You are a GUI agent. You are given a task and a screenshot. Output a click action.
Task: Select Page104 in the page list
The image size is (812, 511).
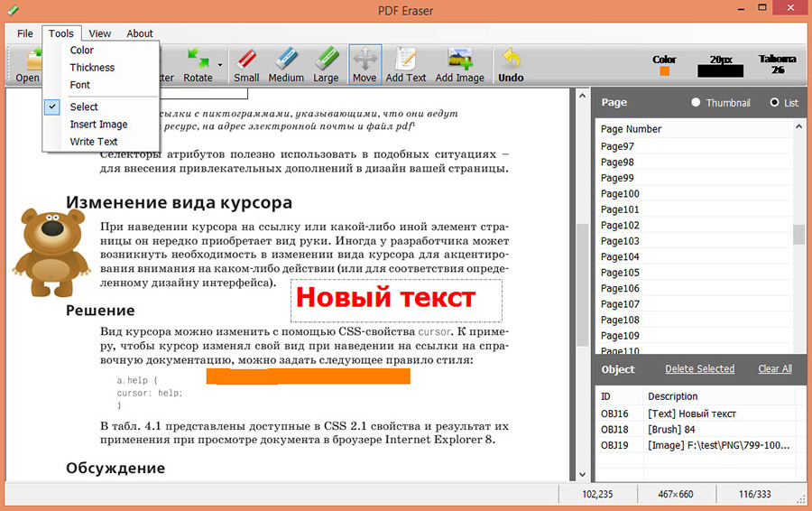[x=620, y=257]
